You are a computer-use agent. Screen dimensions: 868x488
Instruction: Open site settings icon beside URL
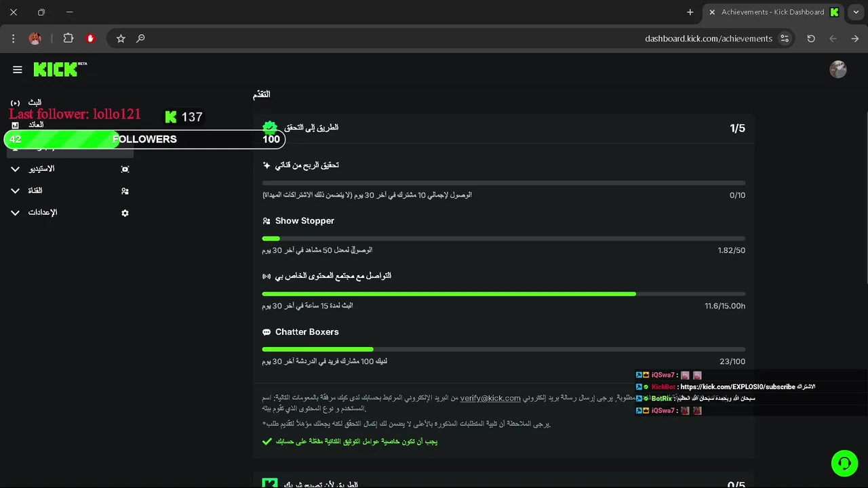click(785, 39)
